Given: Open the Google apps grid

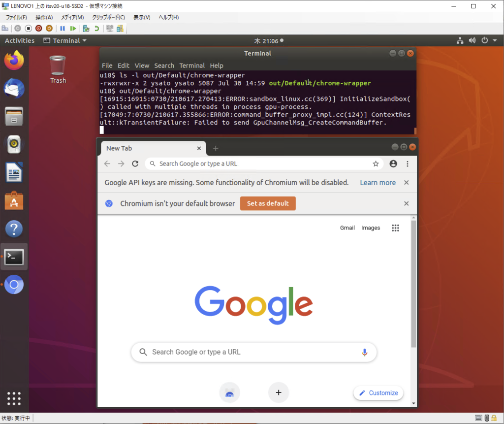Looking at the screenshot, I should (x=395, y=228).
